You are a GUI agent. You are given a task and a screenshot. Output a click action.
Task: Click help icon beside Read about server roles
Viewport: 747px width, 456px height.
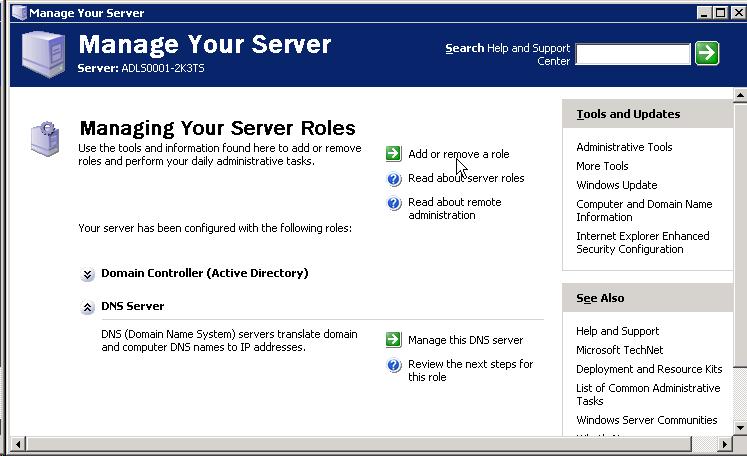click(x=394, y=179)
